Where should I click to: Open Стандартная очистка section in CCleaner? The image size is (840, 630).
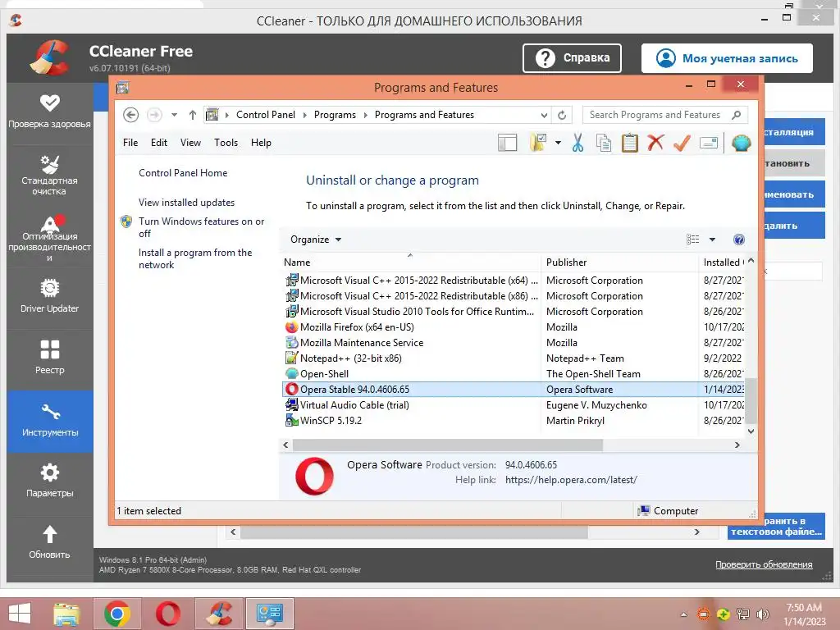point(49,176)
